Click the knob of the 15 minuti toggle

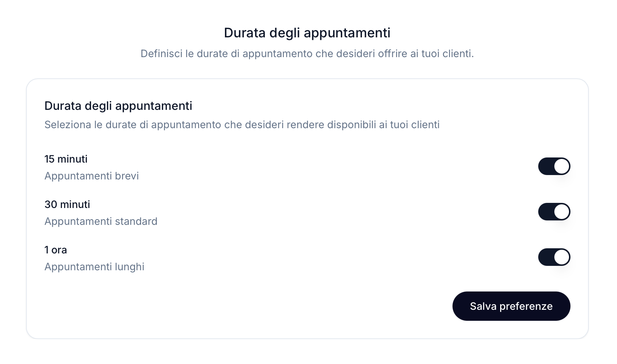click(561, 166)
